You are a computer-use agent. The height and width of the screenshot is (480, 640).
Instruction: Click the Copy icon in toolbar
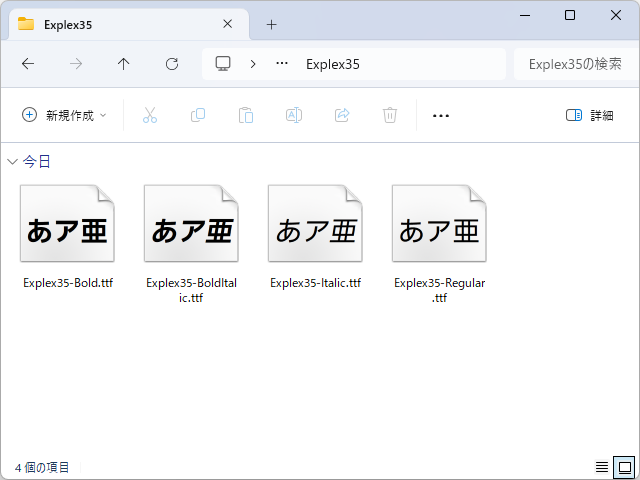198,115
